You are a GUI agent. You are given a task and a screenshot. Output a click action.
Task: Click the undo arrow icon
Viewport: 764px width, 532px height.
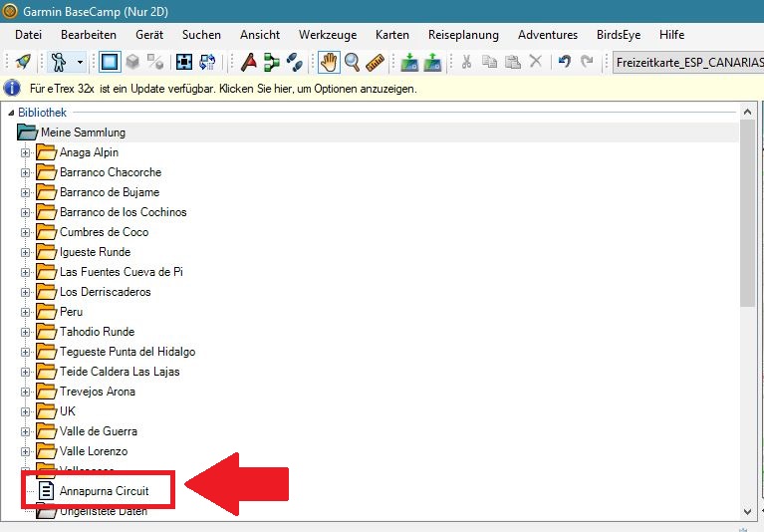point(564,62)
